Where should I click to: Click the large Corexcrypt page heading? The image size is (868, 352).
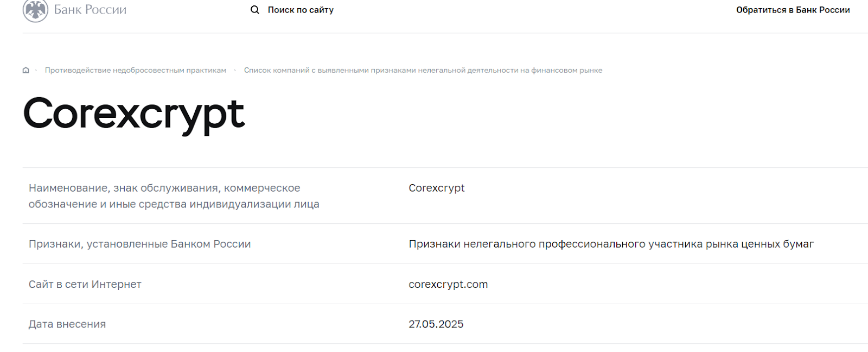pyautogui.click(x=134, y=115)
